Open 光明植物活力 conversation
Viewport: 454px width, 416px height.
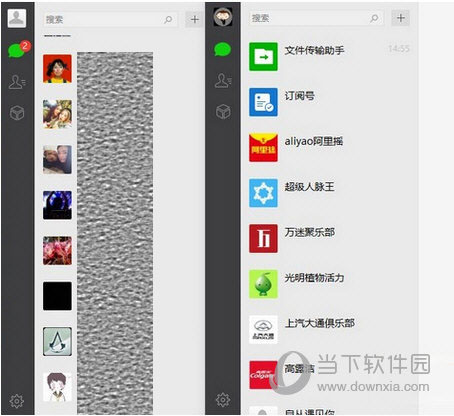coord(330,284)
